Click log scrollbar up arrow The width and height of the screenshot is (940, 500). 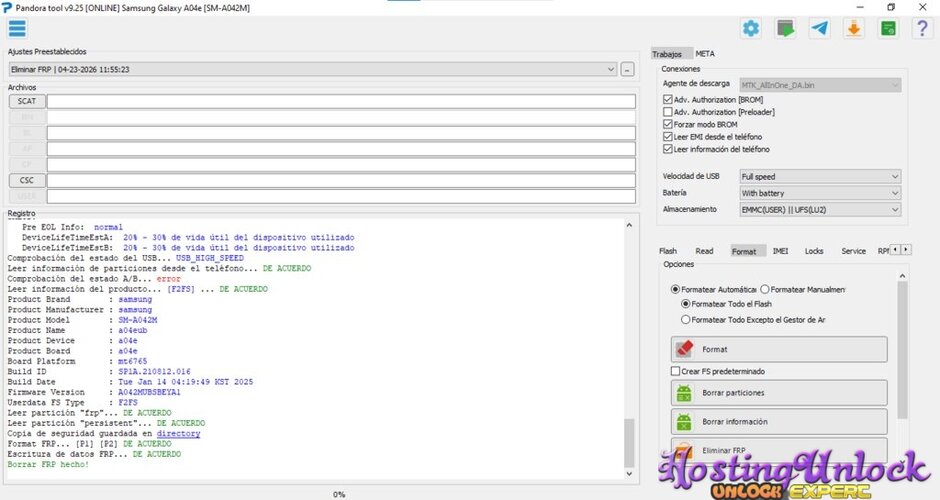pyautogui.click(x=629, y=225)
